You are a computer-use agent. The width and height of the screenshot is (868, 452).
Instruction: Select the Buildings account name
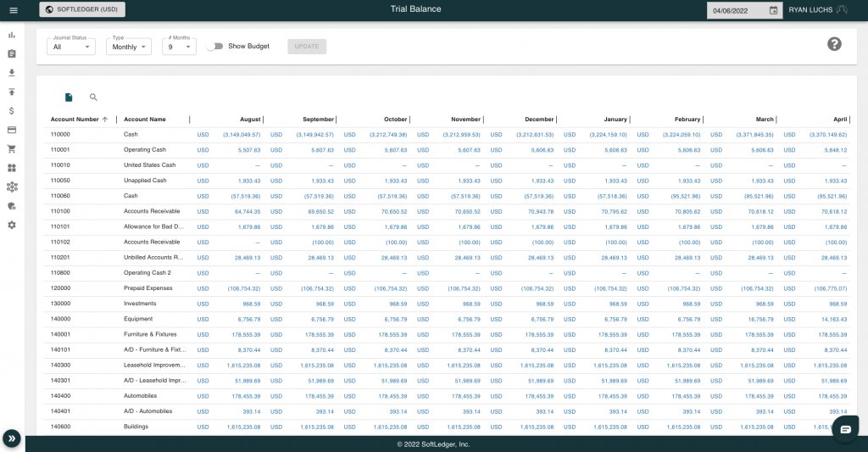[x=136, y=427]
